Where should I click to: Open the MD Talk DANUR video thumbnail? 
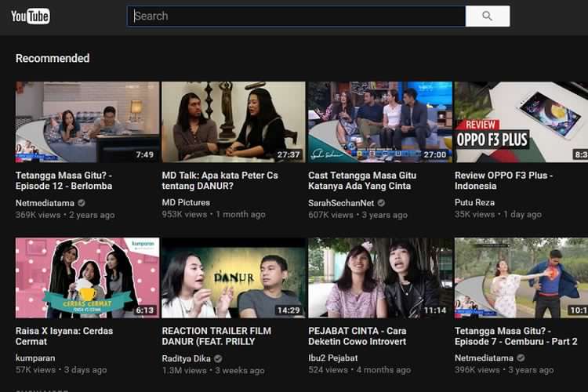point(233,122)
